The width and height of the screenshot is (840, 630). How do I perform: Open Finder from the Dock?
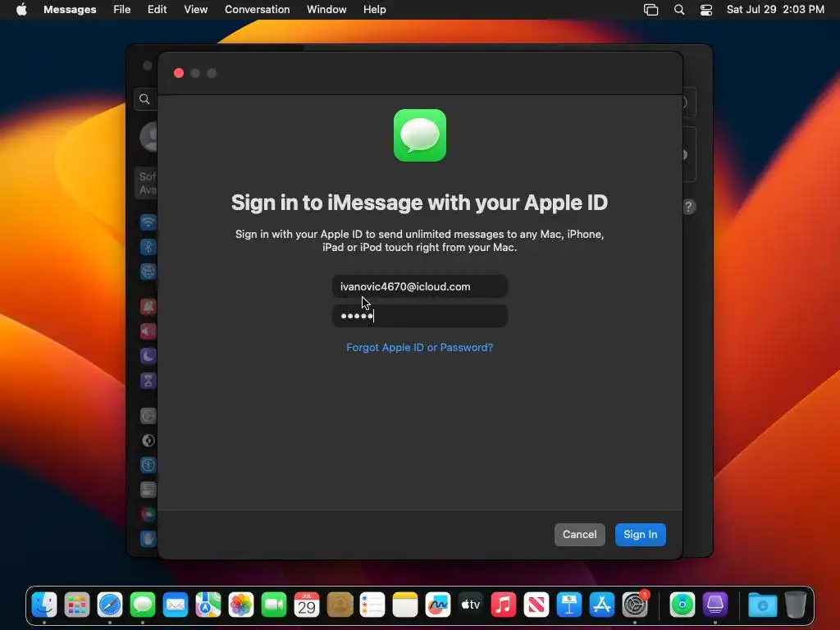click(x=44, y=605)
